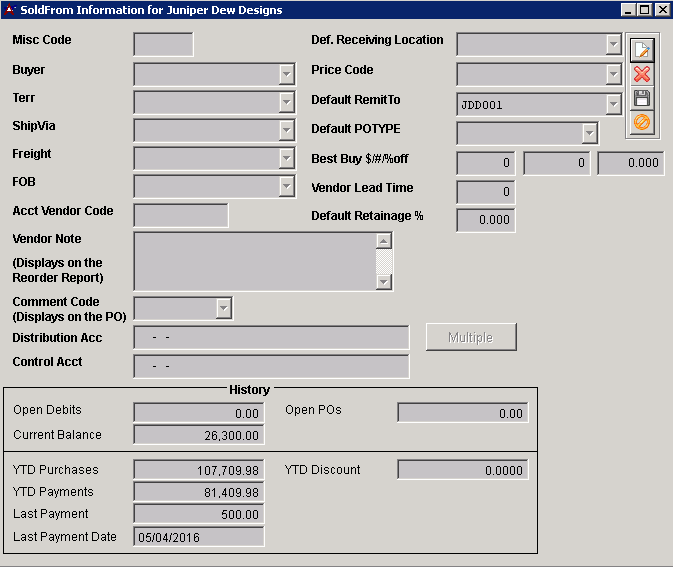Expand the ShipVia dropdown list
673x567 pixels.
pyautogui.click(x=286, y=131)
